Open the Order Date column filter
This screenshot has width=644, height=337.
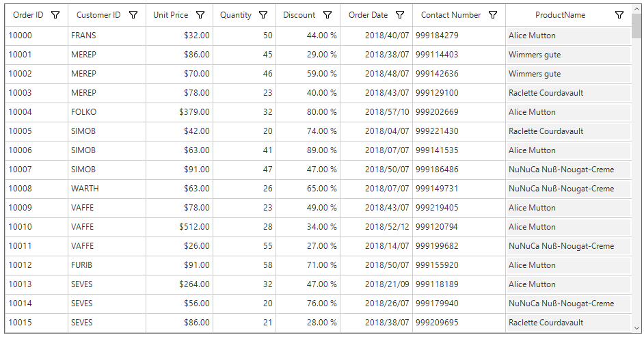click(400, 15)
